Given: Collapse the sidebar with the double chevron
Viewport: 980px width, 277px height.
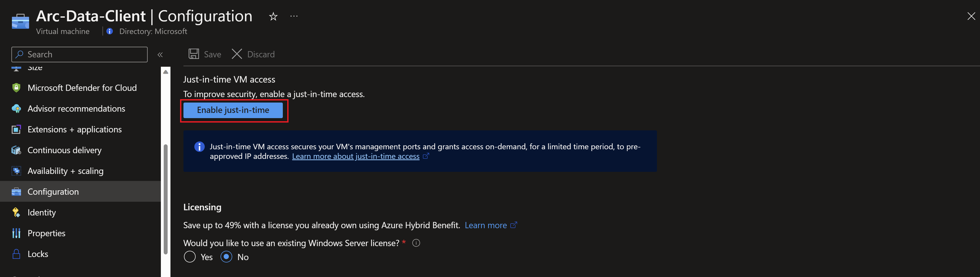Looking at the screenshot, I should click(x=160, y=55).
